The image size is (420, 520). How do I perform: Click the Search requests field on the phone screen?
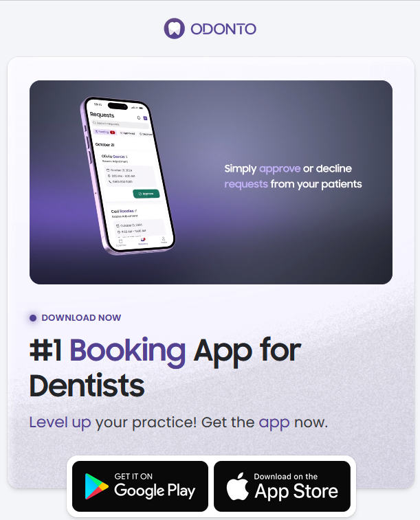(x=120, y=124)
